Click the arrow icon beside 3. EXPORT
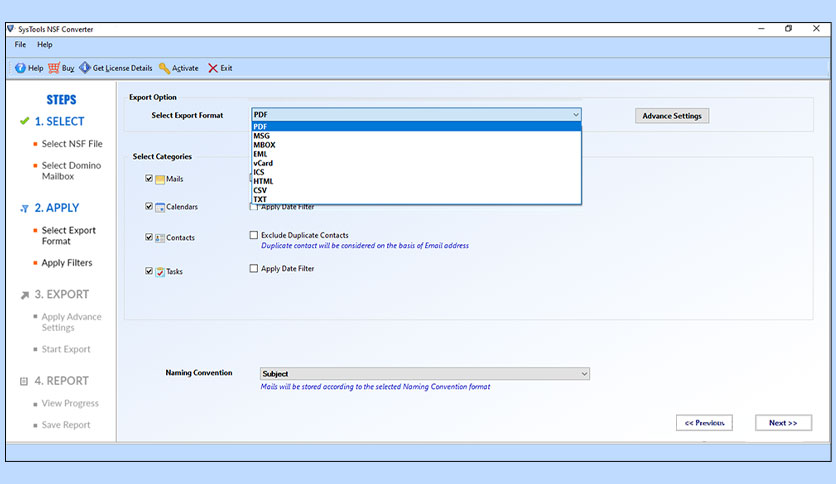This screenshot has width=836, height=484. [25, 295]
